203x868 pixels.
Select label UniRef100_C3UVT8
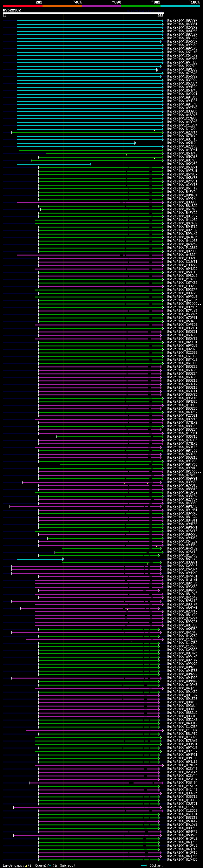point(182,258)
